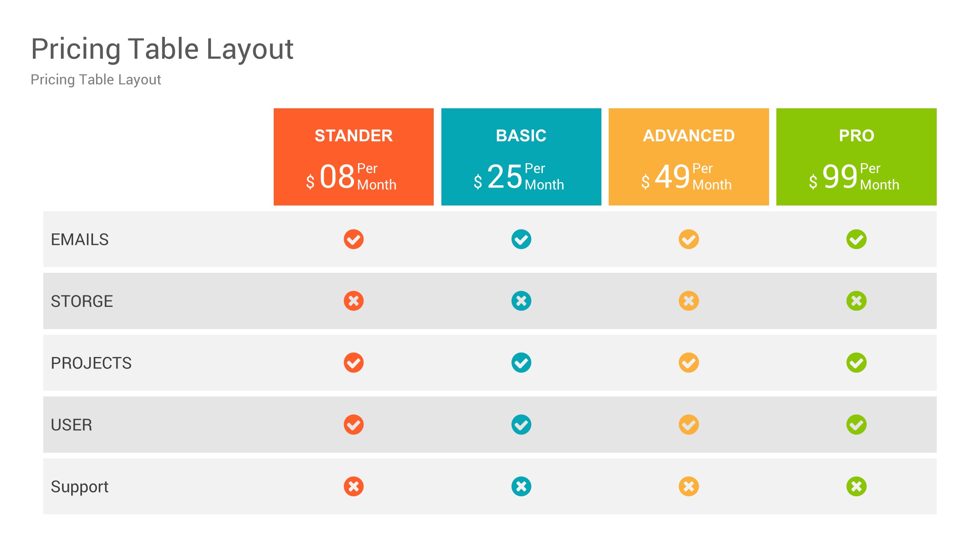The image size is (980, 551).
Task: Click the large Pricing Table Layout title
Action: point(162,49)
